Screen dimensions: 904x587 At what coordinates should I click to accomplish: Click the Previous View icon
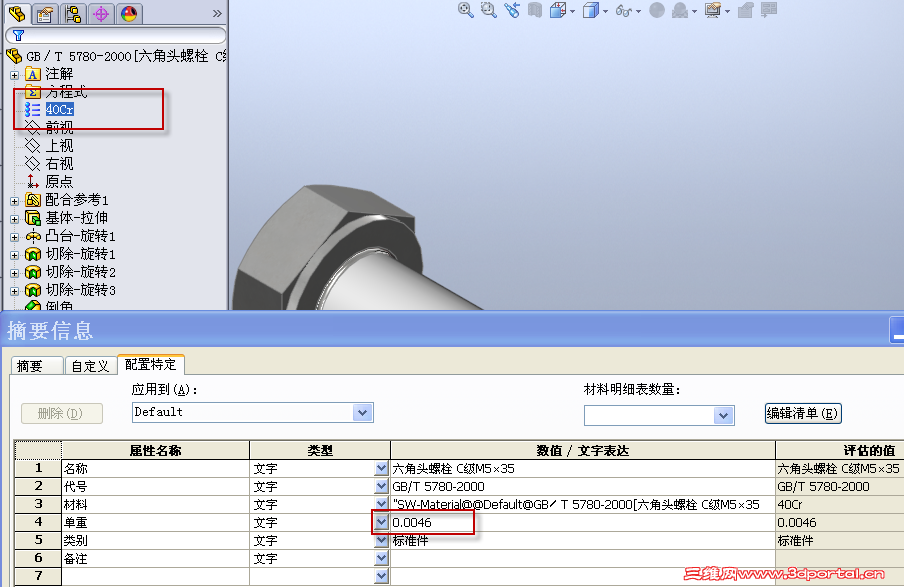[x=512, y=10]
